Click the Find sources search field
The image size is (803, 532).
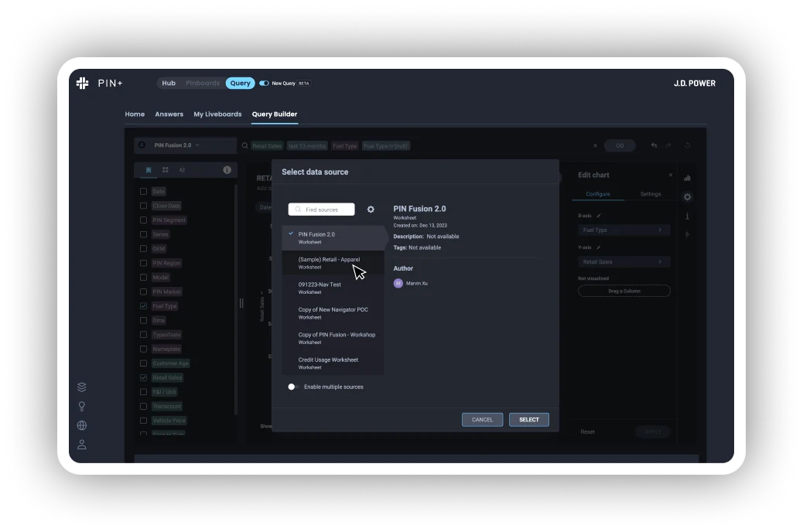tap(322, 210)
